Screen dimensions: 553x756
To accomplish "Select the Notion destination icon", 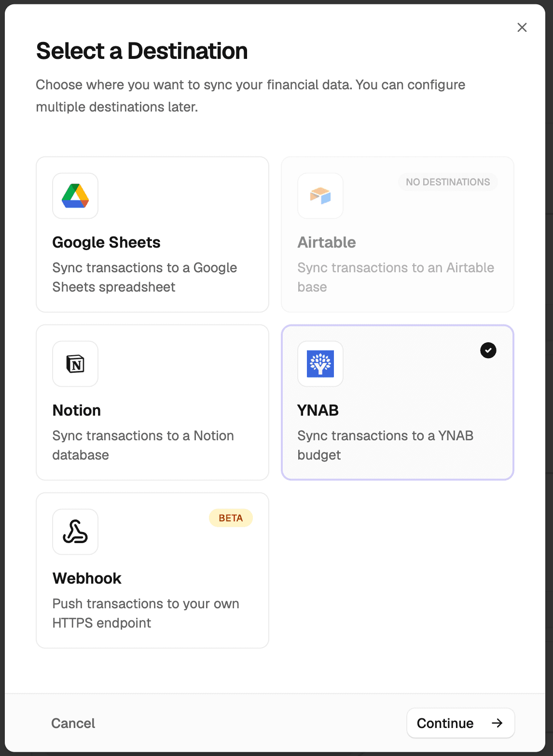I will pyautogui.click(x=75, y=364).
